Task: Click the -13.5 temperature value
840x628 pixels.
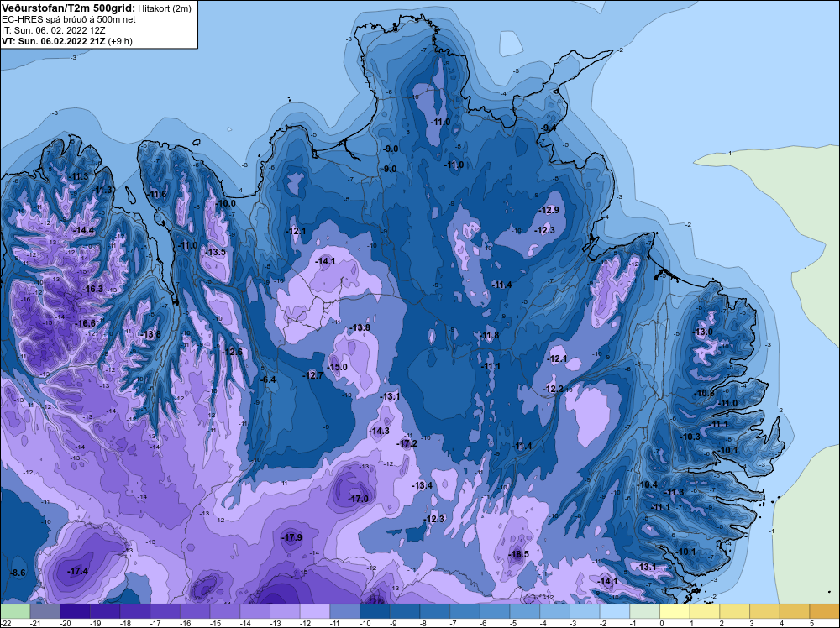Action: coord(215,252)
